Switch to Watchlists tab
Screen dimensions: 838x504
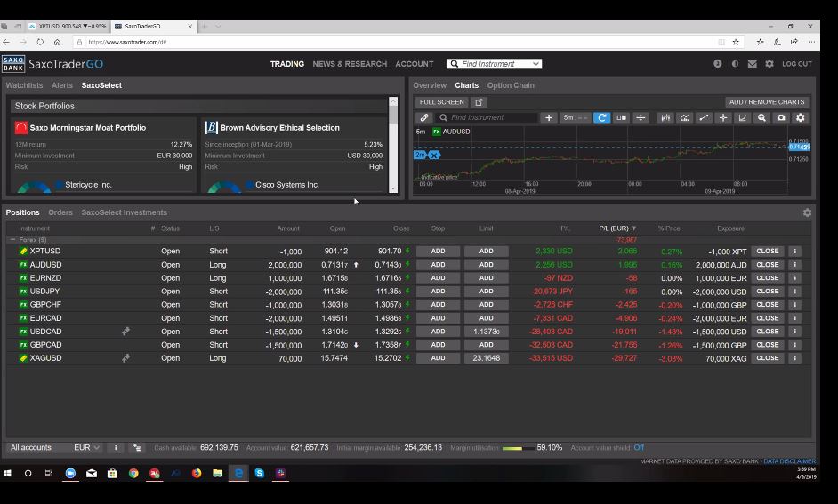tap(24, 85)
